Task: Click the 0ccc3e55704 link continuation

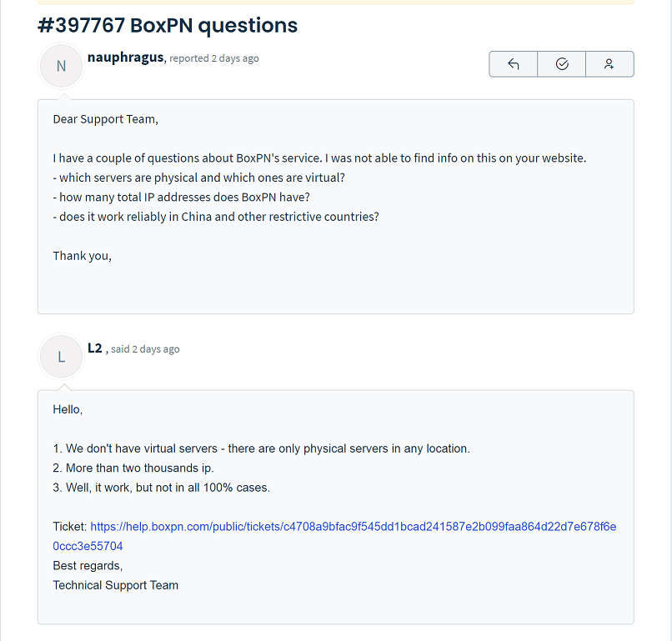Action: coord(88,546)
